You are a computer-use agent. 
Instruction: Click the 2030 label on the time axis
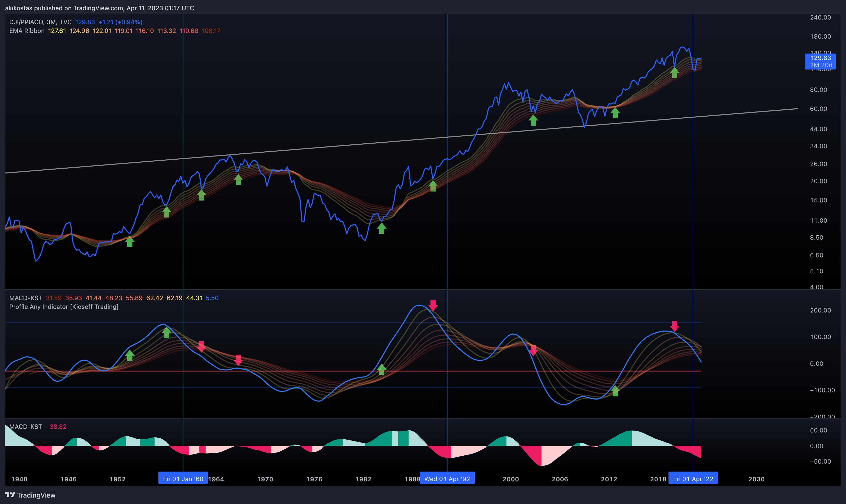(x=756, y=479)
